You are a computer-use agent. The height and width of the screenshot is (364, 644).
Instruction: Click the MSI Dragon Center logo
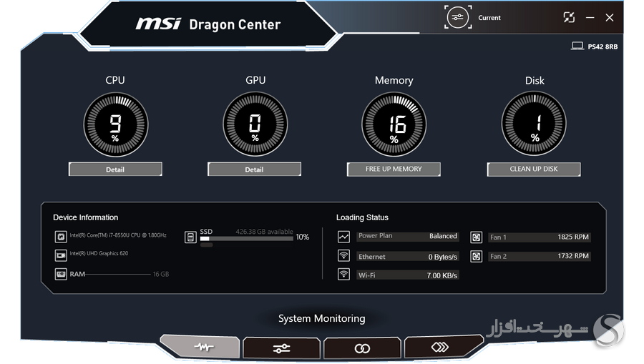[208, 24]
